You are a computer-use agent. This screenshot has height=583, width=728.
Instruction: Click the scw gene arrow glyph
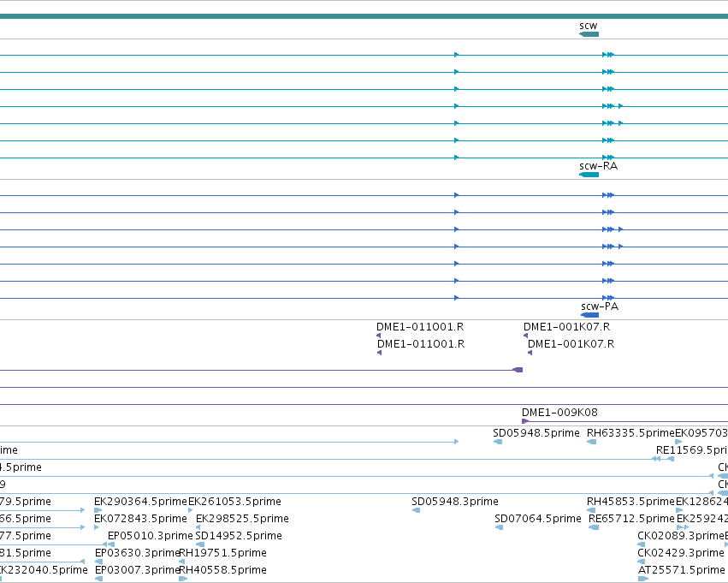click(589, 34)
